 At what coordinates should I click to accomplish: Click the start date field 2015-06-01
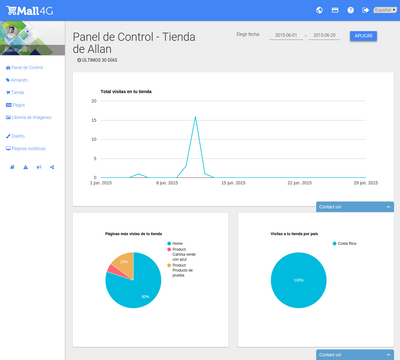pyautogui.click(x=286, y=35)
